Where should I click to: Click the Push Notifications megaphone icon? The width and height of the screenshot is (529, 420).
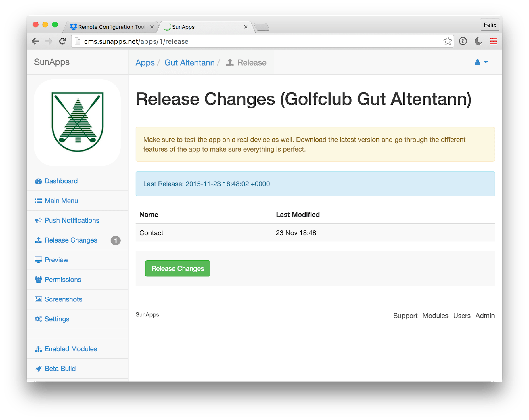38,220
